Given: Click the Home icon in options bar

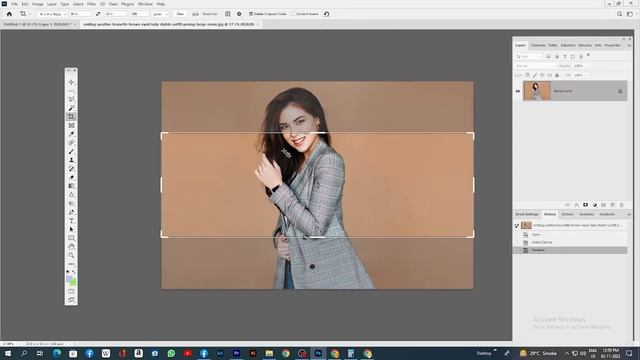Looking at the screenshot, I should click(x=9, y=14).
